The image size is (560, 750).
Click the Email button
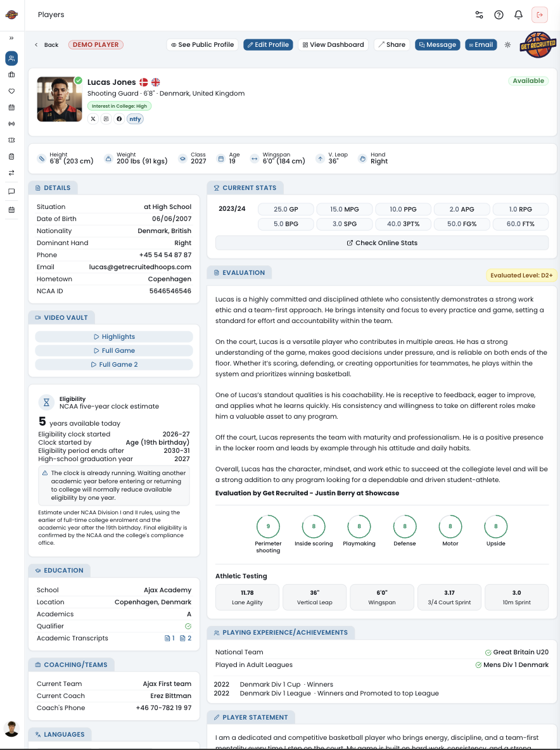tap(481, 44)
